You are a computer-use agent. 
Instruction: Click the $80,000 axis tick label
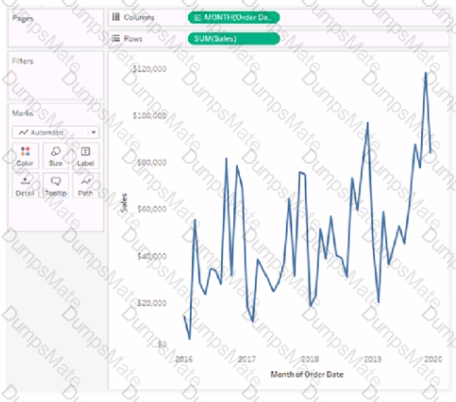(x=152, y=162)
